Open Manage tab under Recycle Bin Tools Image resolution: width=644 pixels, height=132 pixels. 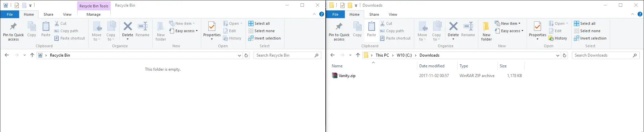click(x=94, y=14)
